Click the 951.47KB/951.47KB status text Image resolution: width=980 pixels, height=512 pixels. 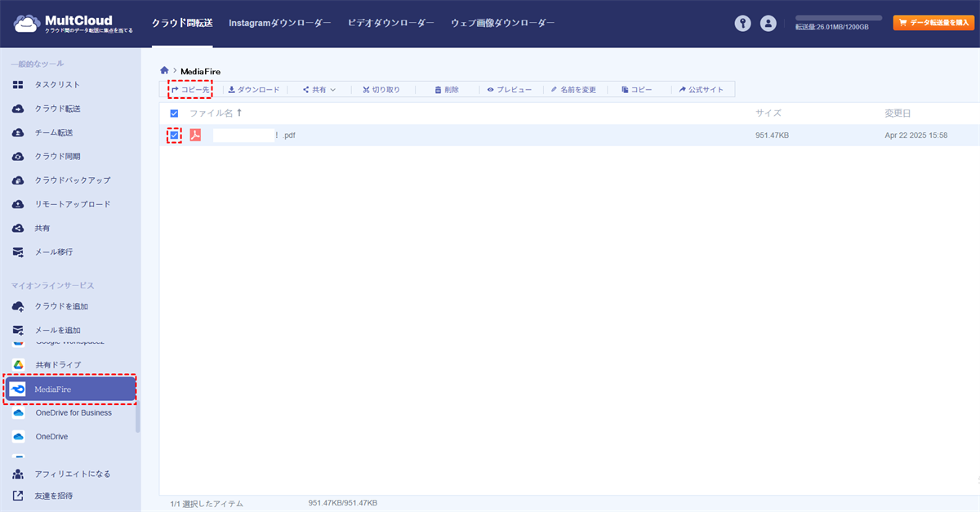343,503
